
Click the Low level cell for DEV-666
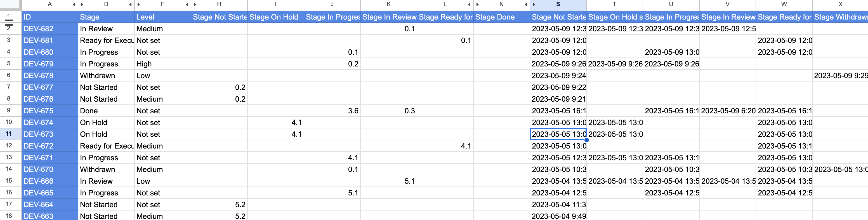pyautogui.click(x=163, y=181)
